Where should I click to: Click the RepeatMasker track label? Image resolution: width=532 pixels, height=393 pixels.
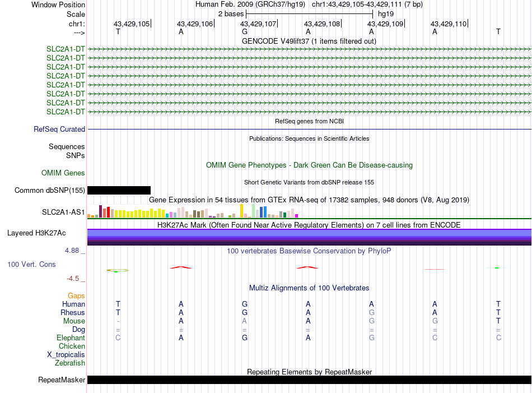62,380
